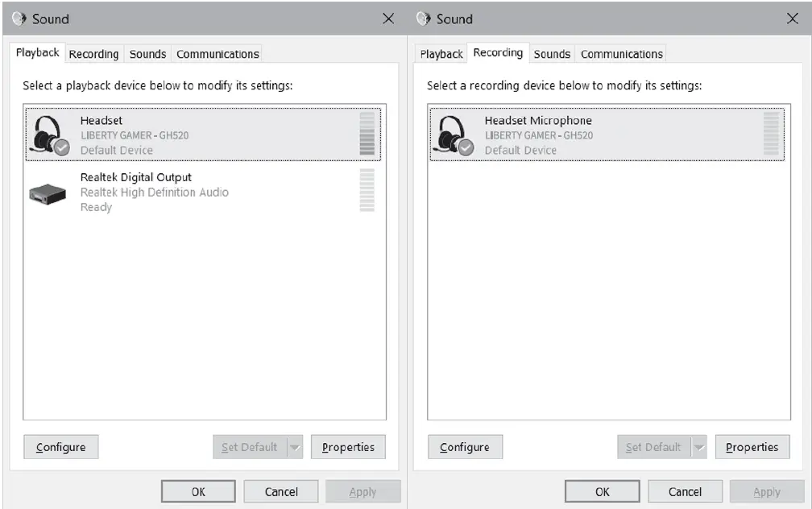This screenshot has width=812, height=509.
Task: Close the left Sound window
Action: pos(388,19)
